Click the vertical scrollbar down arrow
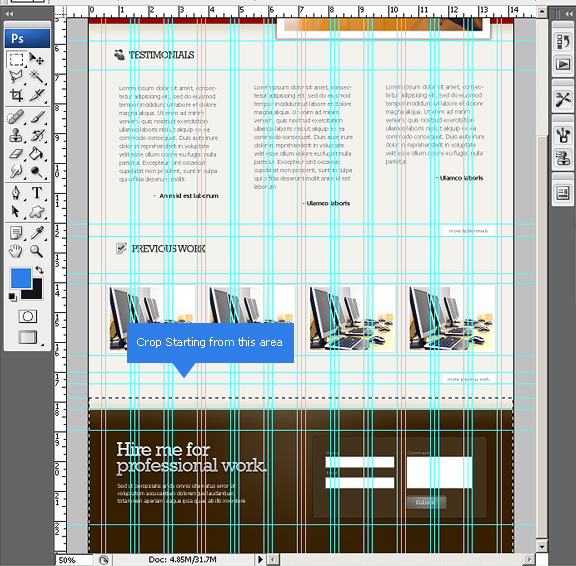Image resolution: width=576 pixels, height=566 pixels. point(542,547)
